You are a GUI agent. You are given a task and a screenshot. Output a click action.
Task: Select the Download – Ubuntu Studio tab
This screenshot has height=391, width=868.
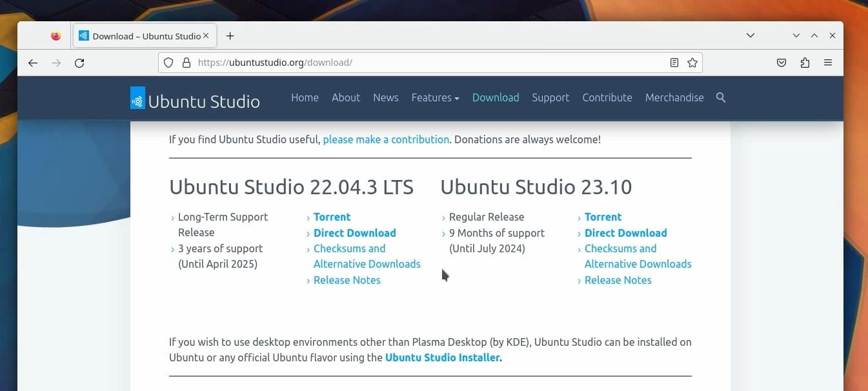click(145, 36)
